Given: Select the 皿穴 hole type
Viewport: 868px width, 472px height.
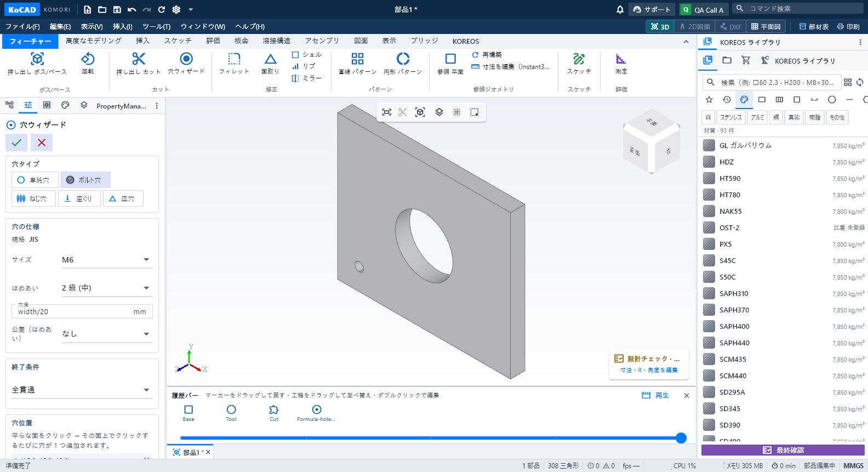Looking at the screenshot, I should (123, 198).
